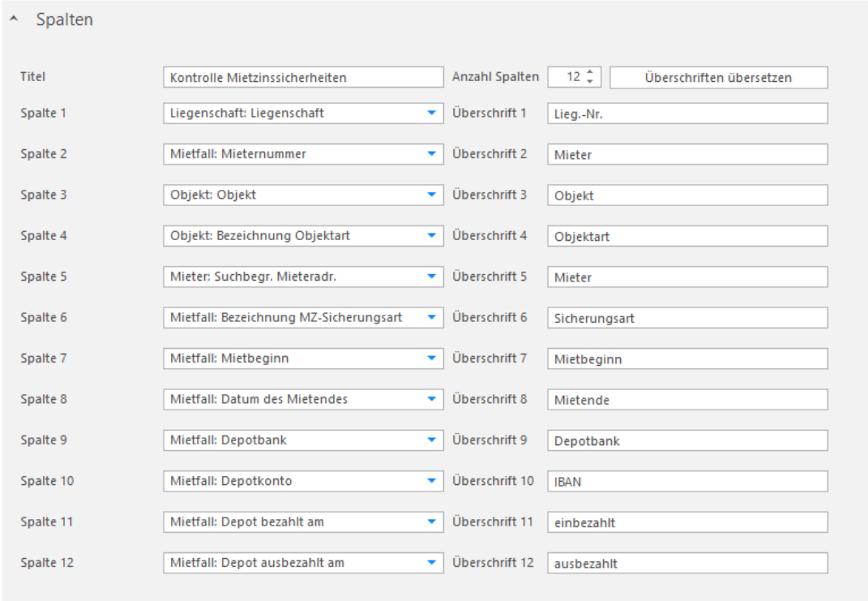Edit Überschrift 4 field containing Objektart
Viewport: 868px width, 601px height.
tap(687, 237)
